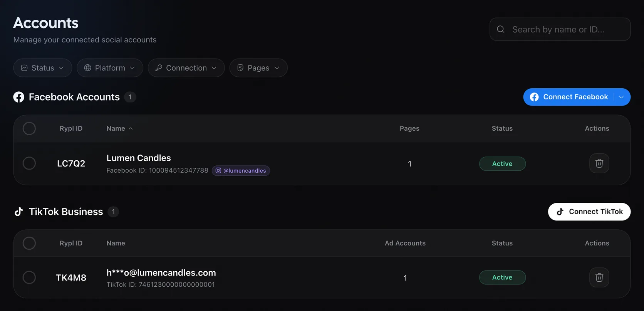This screenshot has width=644, height=311.
Task: Tick the checkbox for TK4M8 row
Action: click(29, 277)
